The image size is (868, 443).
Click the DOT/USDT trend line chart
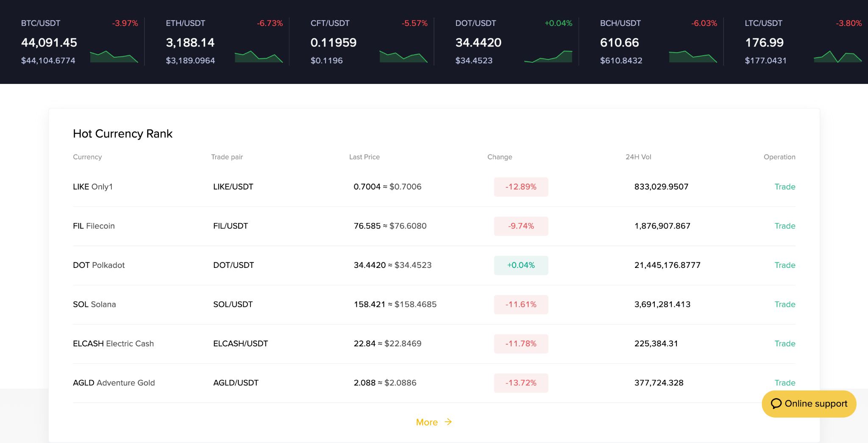pos(548,56)
